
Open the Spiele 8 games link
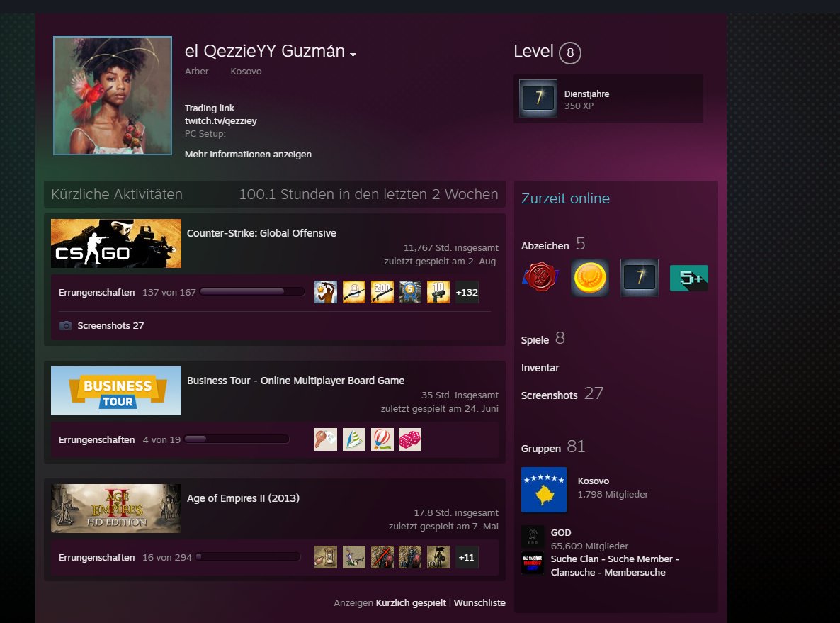(x=543, y=339)
